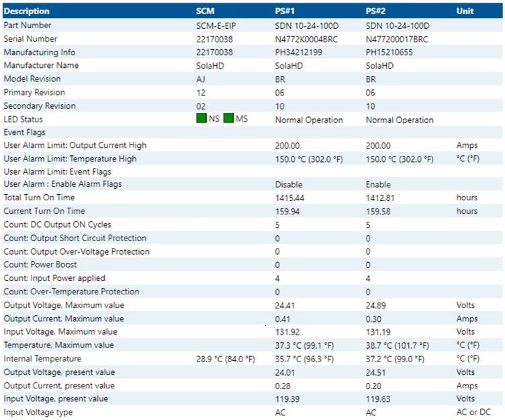This screenshot has height=420, width=505.
Task: Click SCM primary revision 12
Action: click(201, 93)
